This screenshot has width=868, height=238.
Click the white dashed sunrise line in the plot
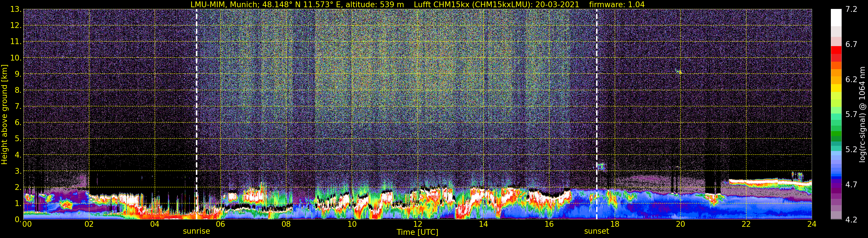point(196,114)
